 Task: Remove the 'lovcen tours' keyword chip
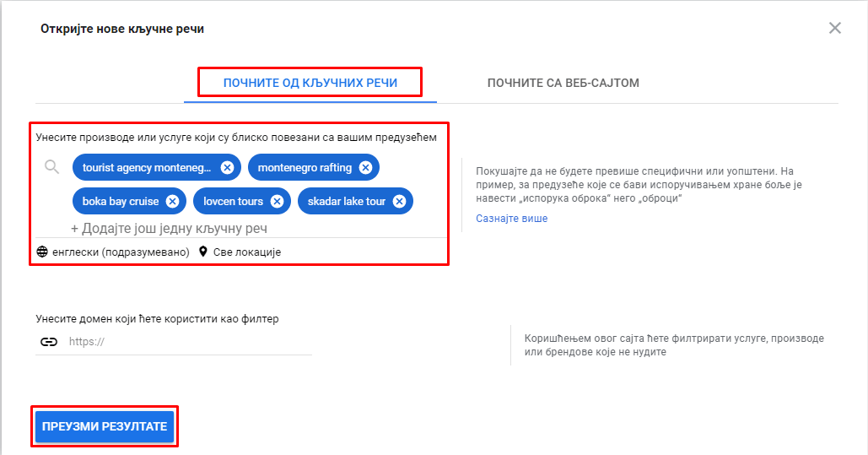[277, 201]
